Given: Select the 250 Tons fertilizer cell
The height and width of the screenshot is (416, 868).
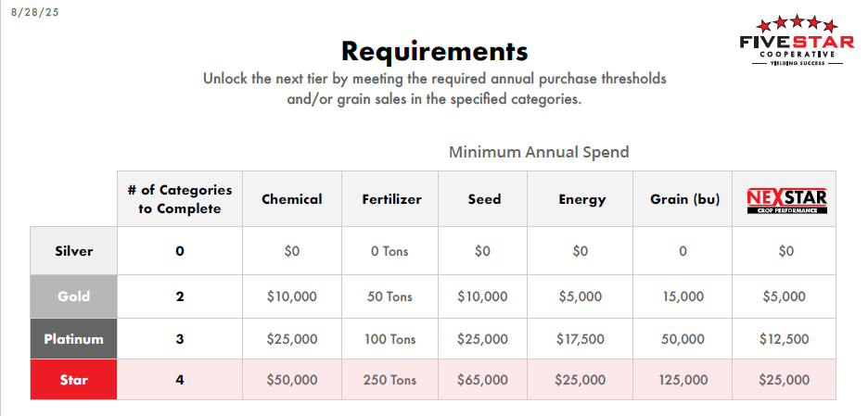Looking at the screenshot, I should [390, 380].
